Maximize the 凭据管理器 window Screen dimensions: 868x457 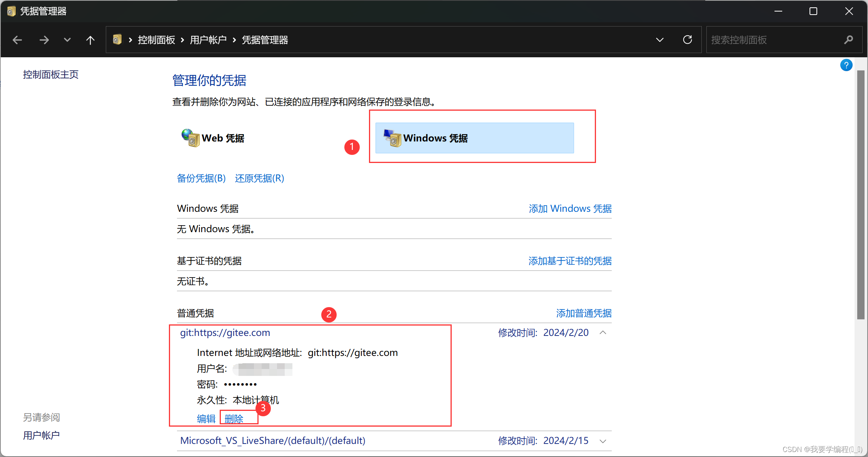[813, 11]
